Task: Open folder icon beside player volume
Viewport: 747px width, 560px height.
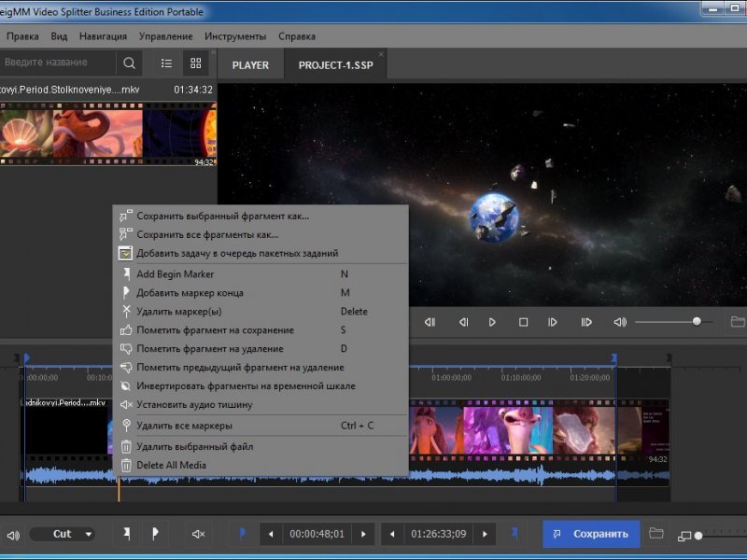Action: tap(738, 322)
